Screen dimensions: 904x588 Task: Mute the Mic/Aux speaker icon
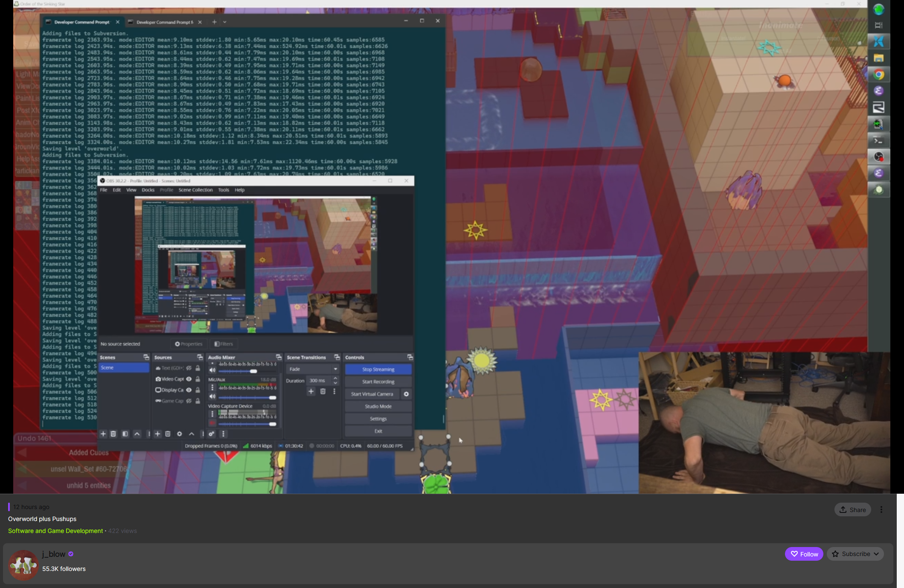point(212,397)
